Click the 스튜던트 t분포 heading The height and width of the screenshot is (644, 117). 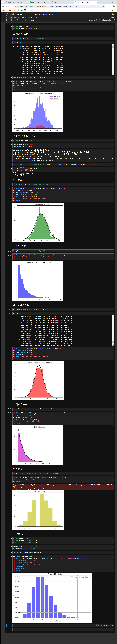pos(21,305)
